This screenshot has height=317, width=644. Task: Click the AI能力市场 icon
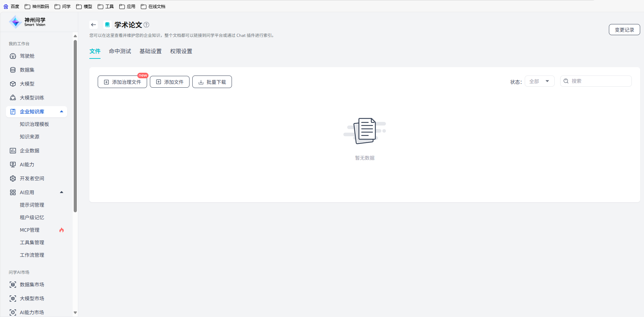13,312
